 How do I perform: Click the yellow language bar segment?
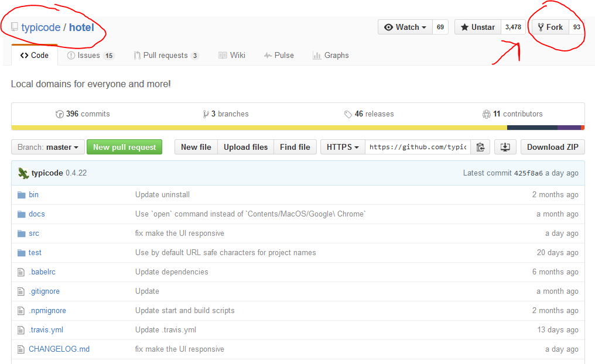[x=259, y=128]
